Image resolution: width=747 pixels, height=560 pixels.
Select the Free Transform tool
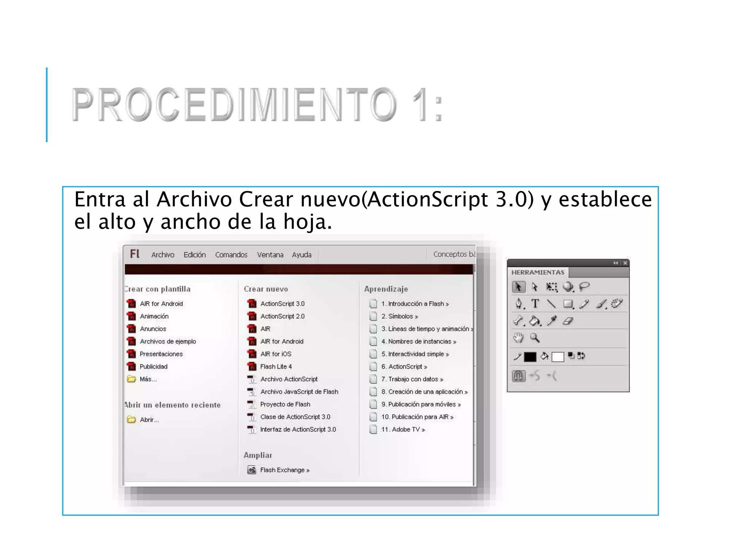click(551, 287)
